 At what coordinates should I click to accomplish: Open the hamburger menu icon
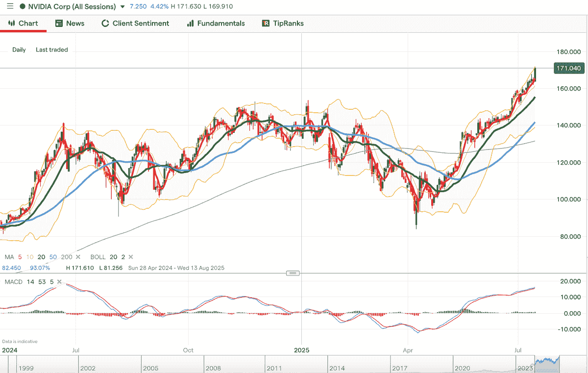[x=10, y=7]
